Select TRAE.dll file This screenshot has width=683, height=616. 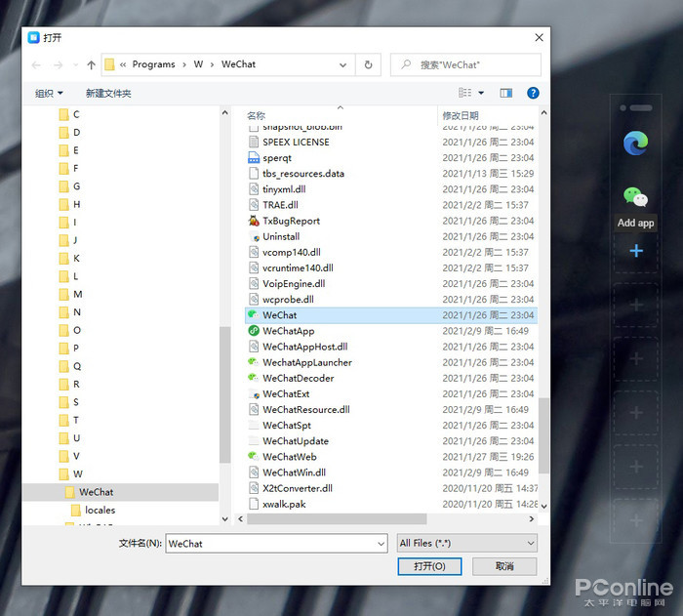[280, 205]
